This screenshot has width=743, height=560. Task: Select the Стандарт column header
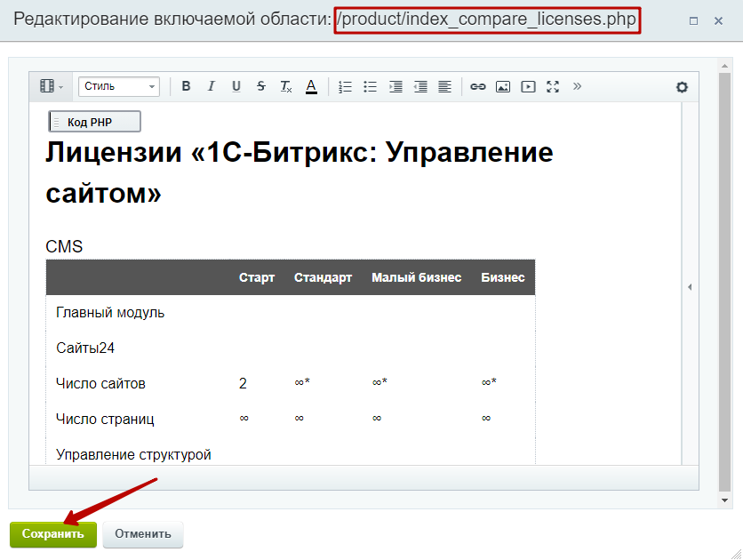(x=323, y=277)
